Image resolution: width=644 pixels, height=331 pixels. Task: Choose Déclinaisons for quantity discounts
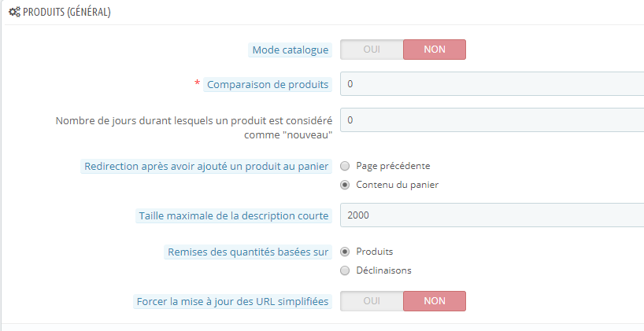[x=345, y=270]
